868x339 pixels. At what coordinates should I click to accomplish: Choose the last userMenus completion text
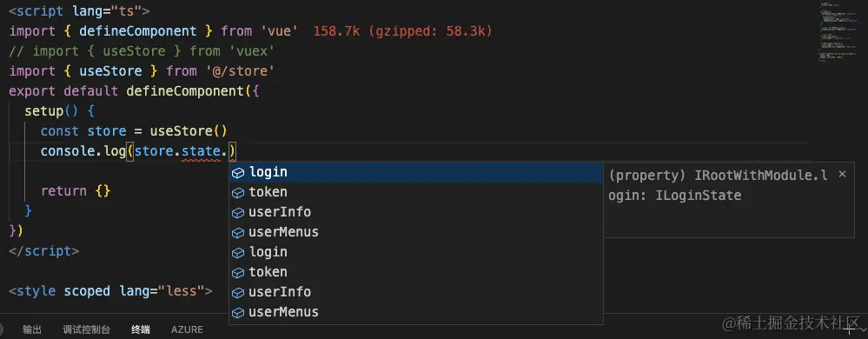(283, 312)
